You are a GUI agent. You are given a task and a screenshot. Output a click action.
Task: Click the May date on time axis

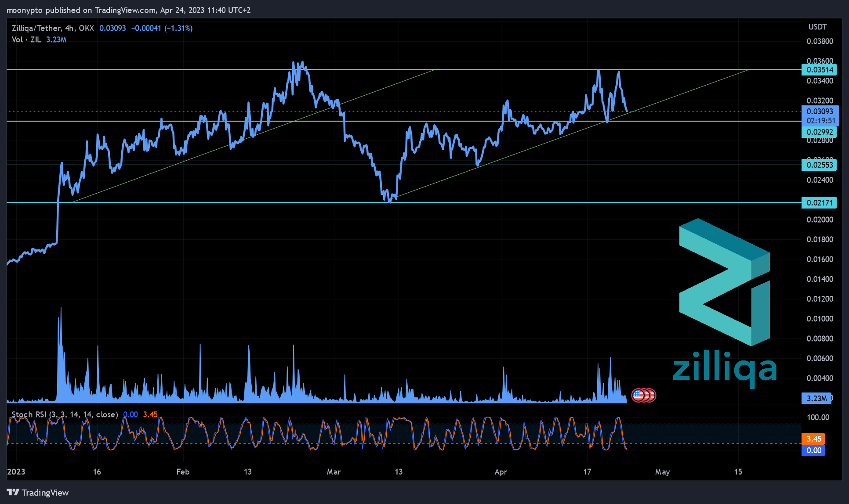(x=662, y=472)
